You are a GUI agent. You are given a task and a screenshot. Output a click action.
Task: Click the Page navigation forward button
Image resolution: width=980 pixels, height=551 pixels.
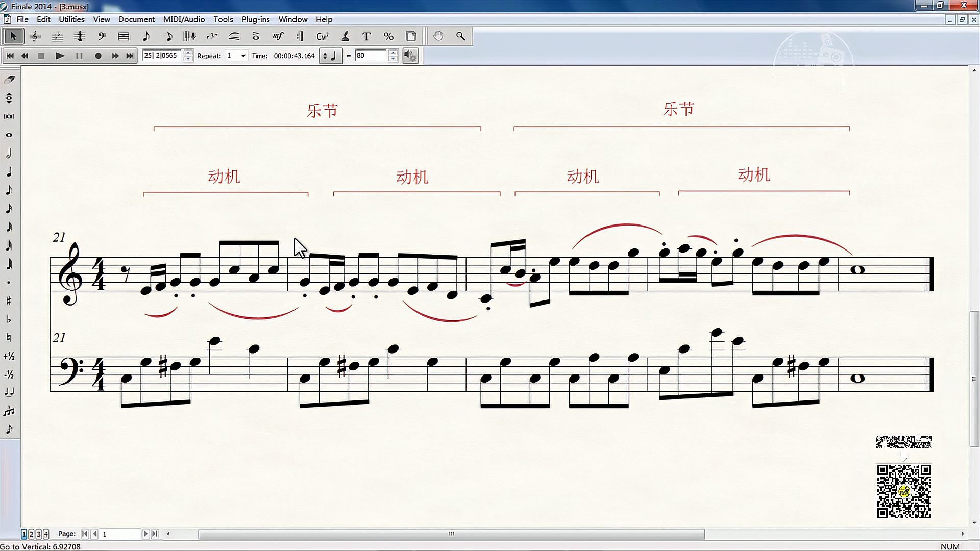[x=145, y=534]
